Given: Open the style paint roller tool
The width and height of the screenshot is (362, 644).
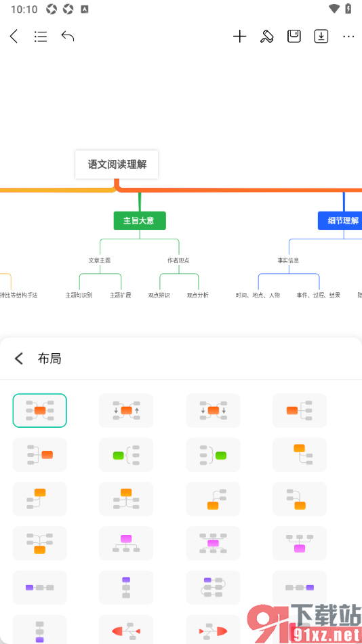Looking at the screenshot, I should tap(266, 37).
